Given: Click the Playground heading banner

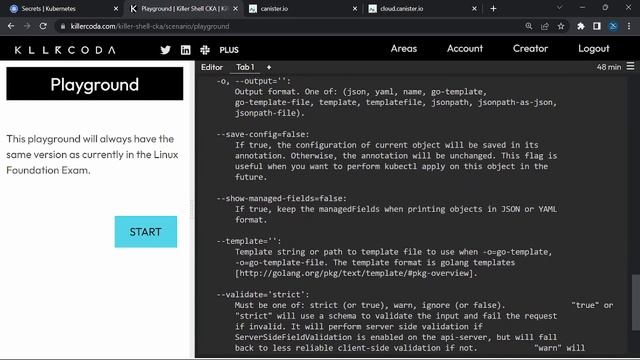Looking at the screenshot, I should pyautogui.click(x=95, y=84).
